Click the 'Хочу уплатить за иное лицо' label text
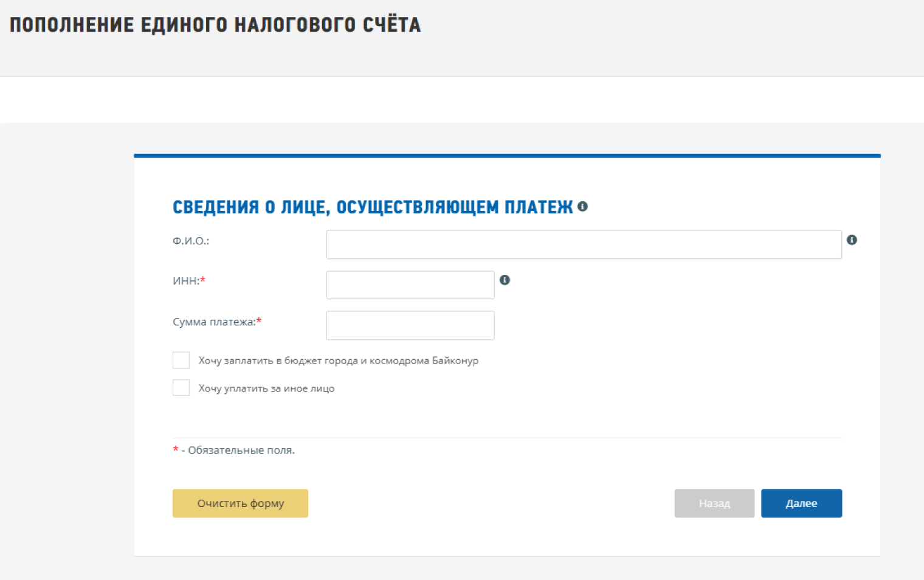Image resolution: width=924 pixels, height=580 pixels. (266, 389)
